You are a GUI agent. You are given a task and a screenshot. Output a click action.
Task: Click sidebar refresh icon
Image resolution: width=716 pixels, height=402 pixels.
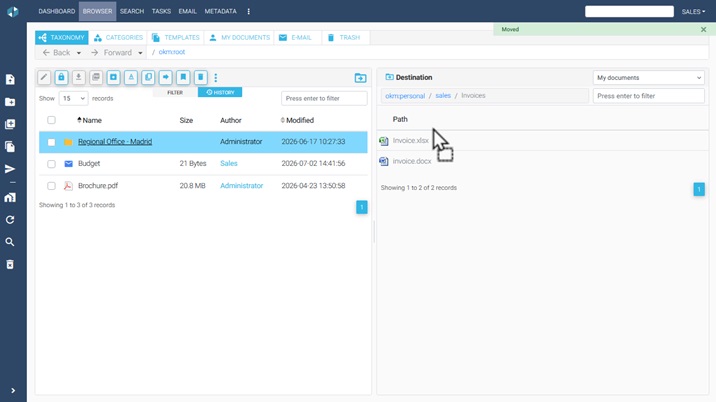10,220
